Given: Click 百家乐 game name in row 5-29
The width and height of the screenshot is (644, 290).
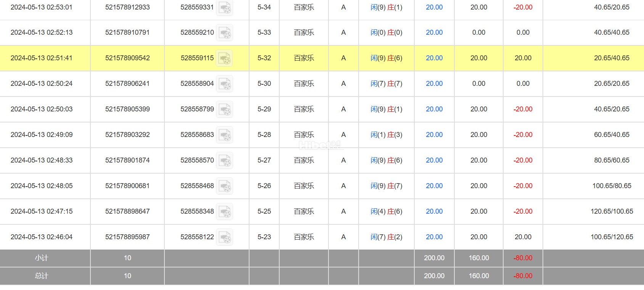Looking at the screenshot, I should (x=304, y=109).
